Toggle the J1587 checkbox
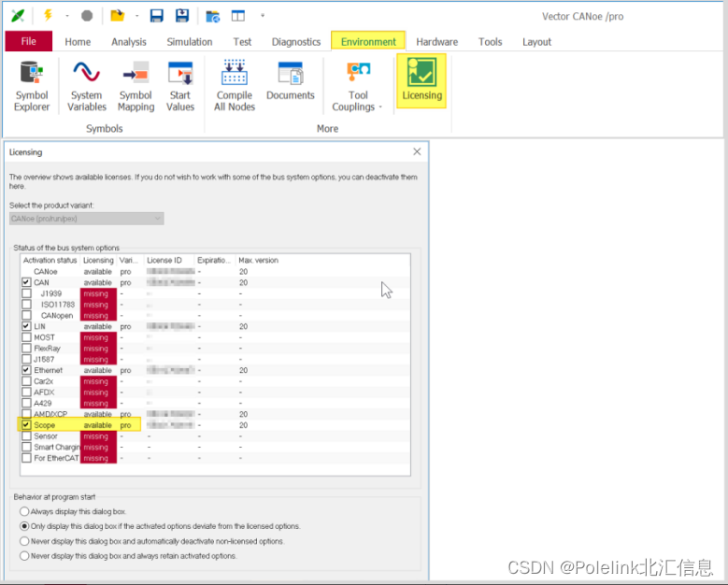728x585 pixels. click(26, 359)
